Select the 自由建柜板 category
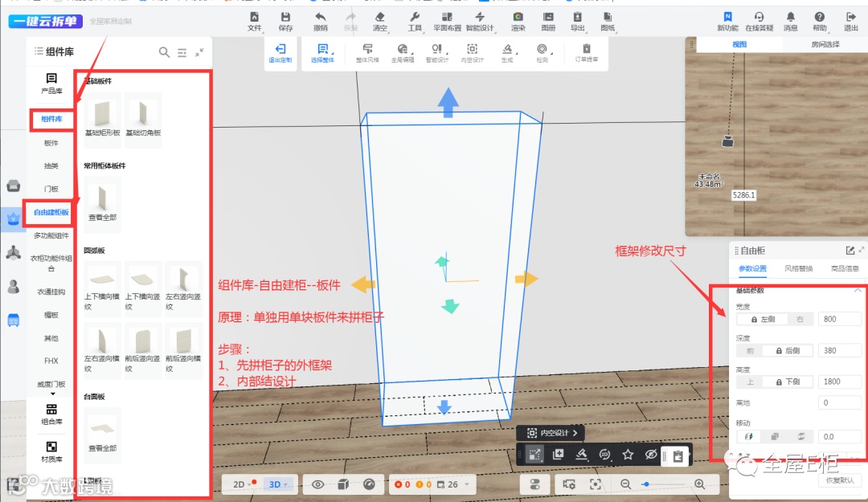This screenshot has height=502, width=868. pyautogui.click(x=51, y=213)
